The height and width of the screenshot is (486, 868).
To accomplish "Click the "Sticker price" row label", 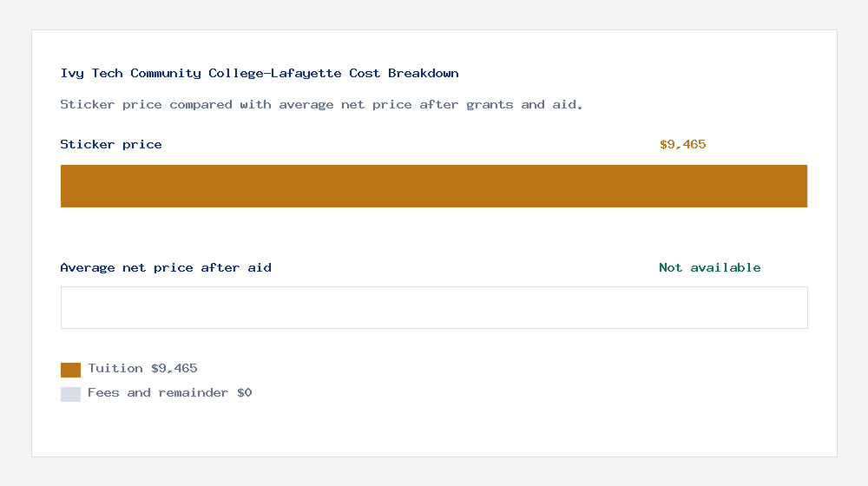I will pos(111,145).
